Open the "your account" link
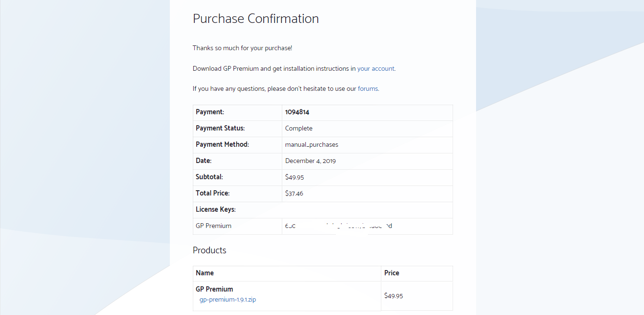 (376, 68)
